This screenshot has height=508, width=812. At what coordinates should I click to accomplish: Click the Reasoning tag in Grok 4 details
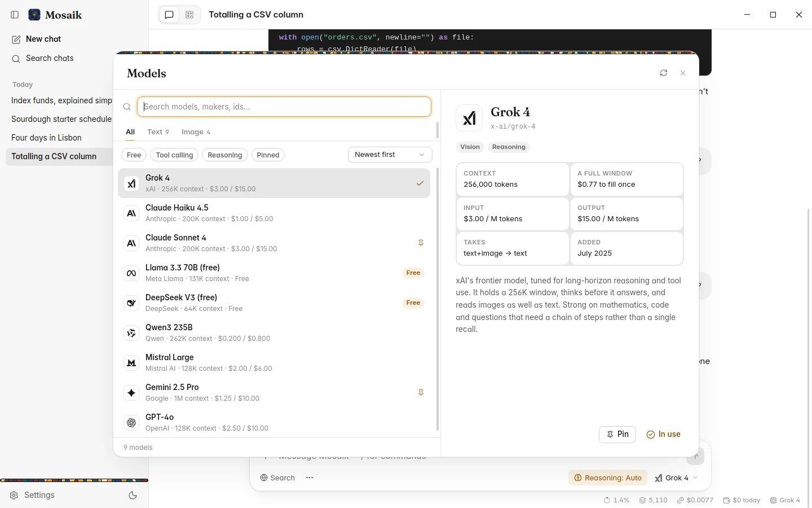coord(509,147)
